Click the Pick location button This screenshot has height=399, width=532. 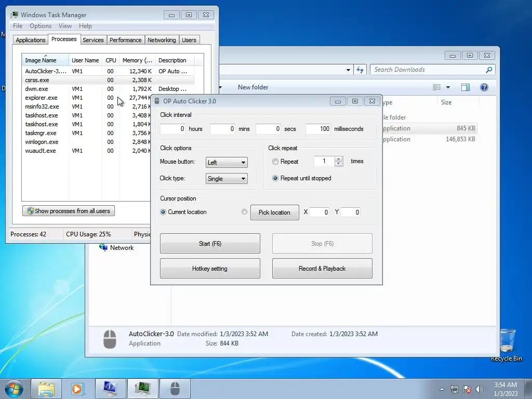click(x=274, y=212)
